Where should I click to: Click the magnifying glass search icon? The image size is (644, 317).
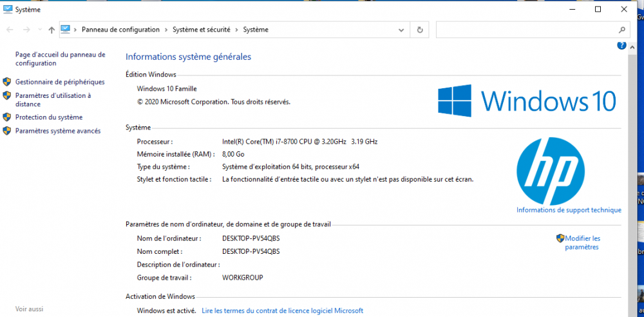(621, 30)
